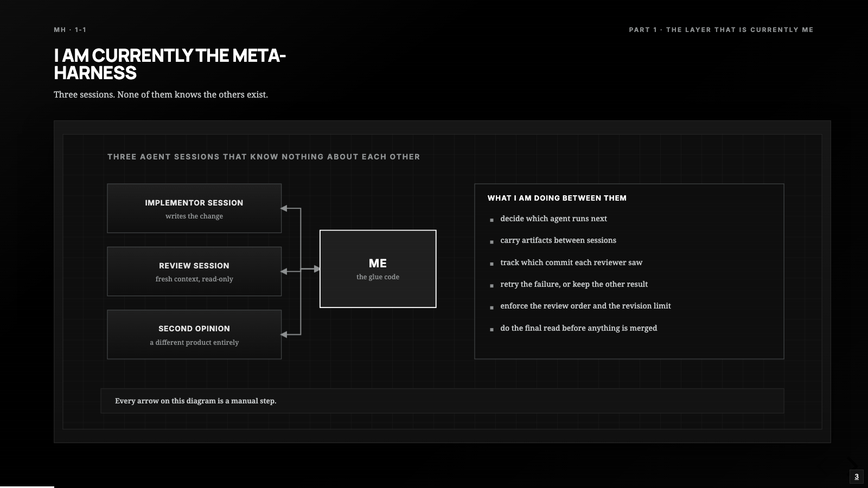868x488 pixels.
Task: Click the Second Opinion box
Action: [194, 335]
